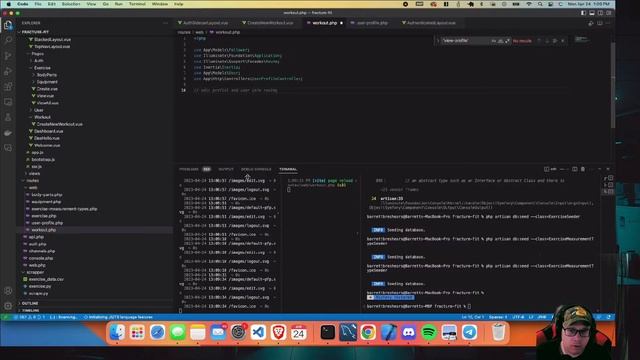
Task: Open the Accounts icon in activity bar
Action: (8, 291)
